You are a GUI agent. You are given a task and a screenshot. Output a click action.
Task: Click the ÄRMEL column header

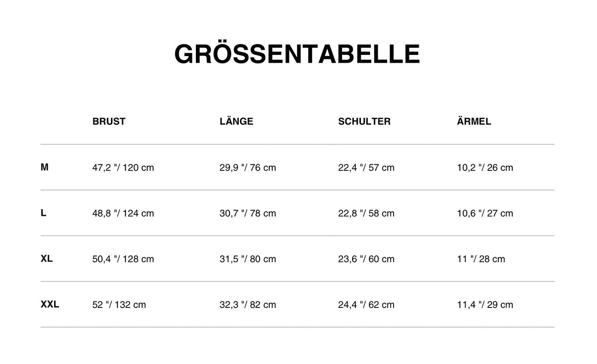pyautogui.click(x=474, y=121)
